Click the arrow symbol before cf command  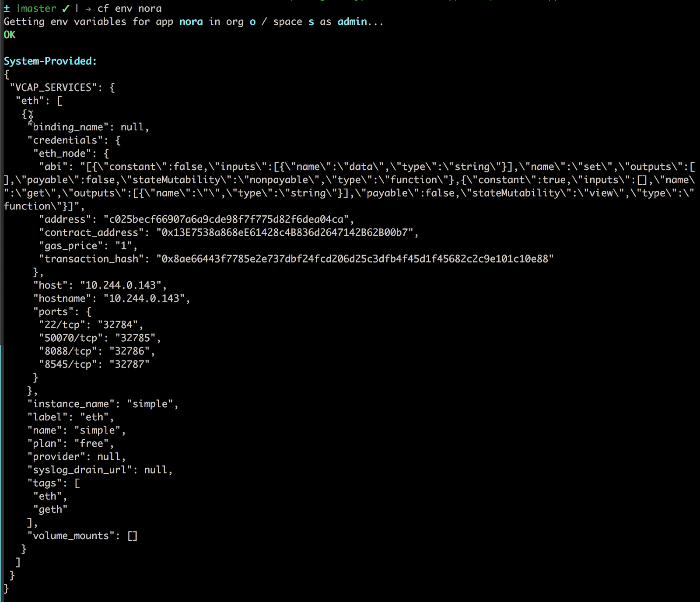pos(88,9)
